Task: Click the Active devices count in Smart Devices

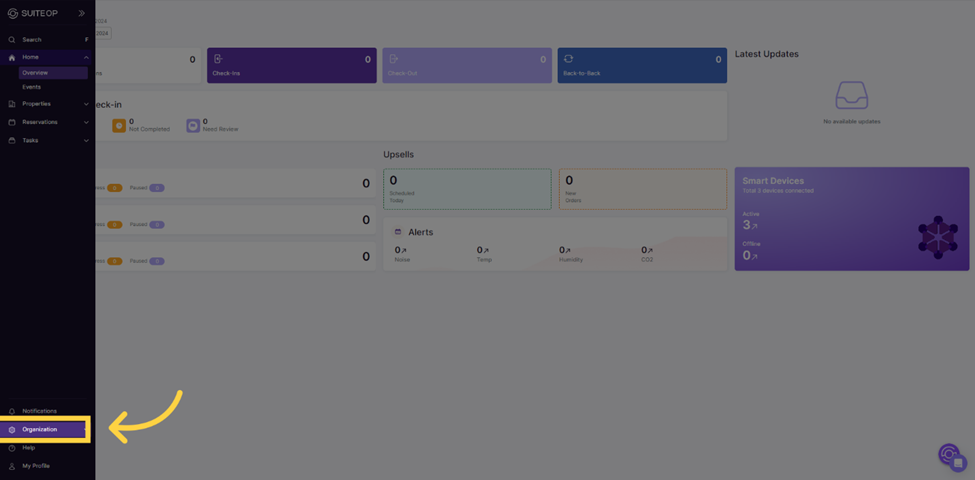Action: (749, 225)
